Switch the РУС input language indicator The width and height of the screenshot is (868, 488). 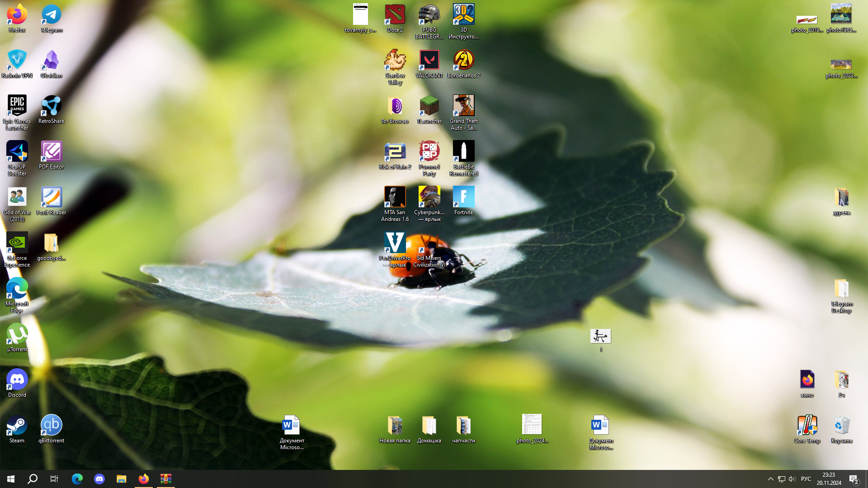(806, 479)
